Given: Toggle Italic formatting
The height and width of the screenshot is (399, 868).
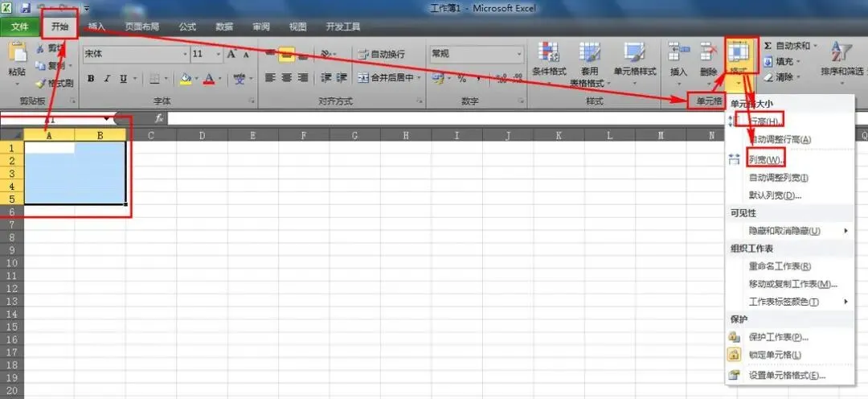Looking at the screenshot, I should (108, 79).
